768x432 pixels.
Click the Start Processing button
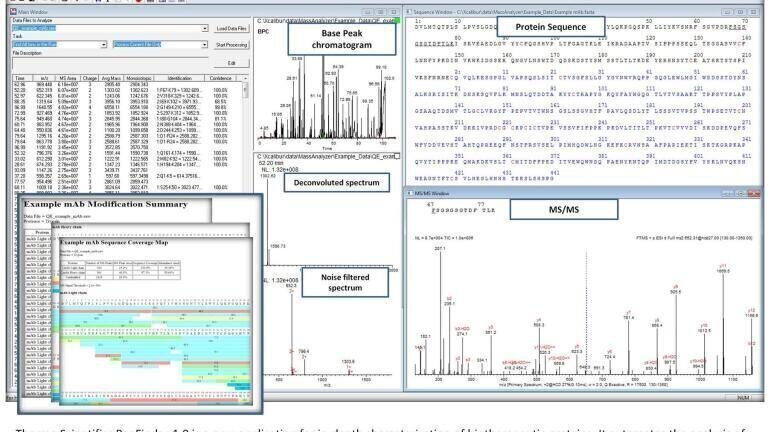[232, 45]
